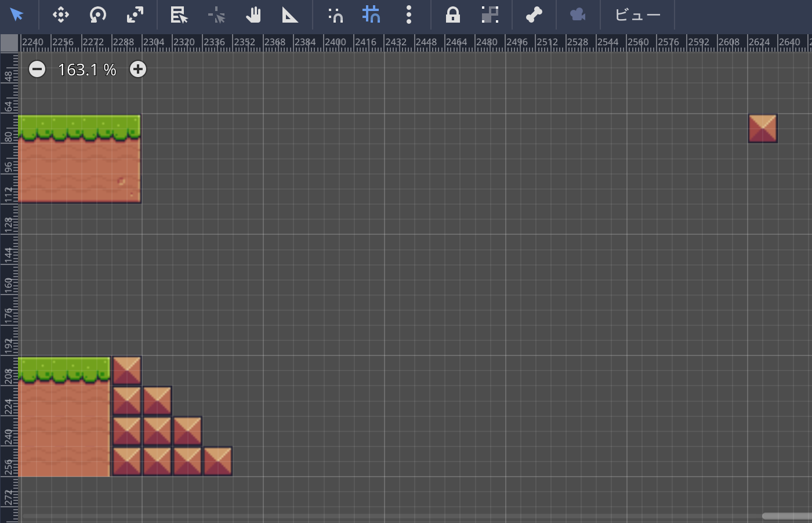
Task: Select the rightmost block of bottom stair row
Action: 217,461
